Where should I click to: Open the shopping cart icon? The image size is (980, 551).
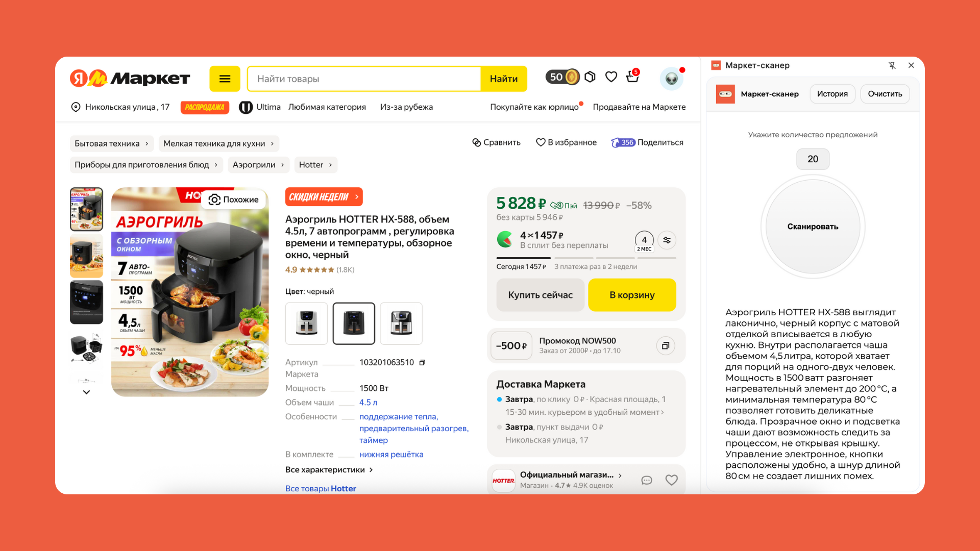(x=633, y=77)
